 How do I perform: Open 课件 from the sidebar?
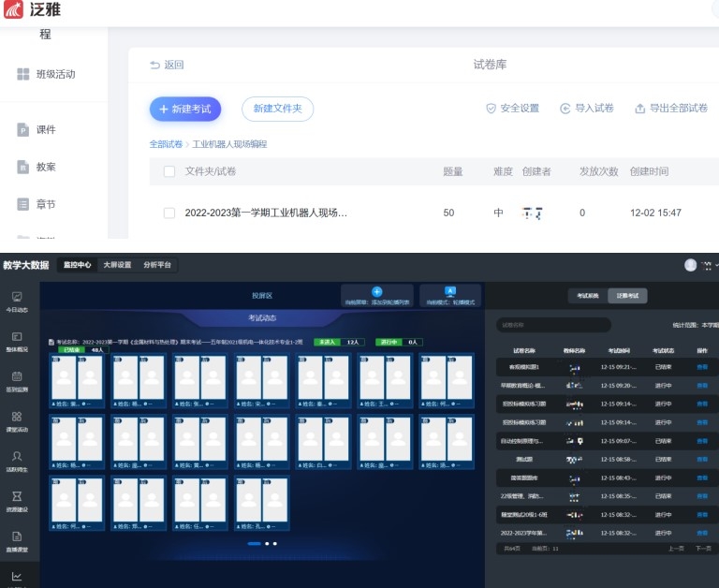(x=23, y=130)
